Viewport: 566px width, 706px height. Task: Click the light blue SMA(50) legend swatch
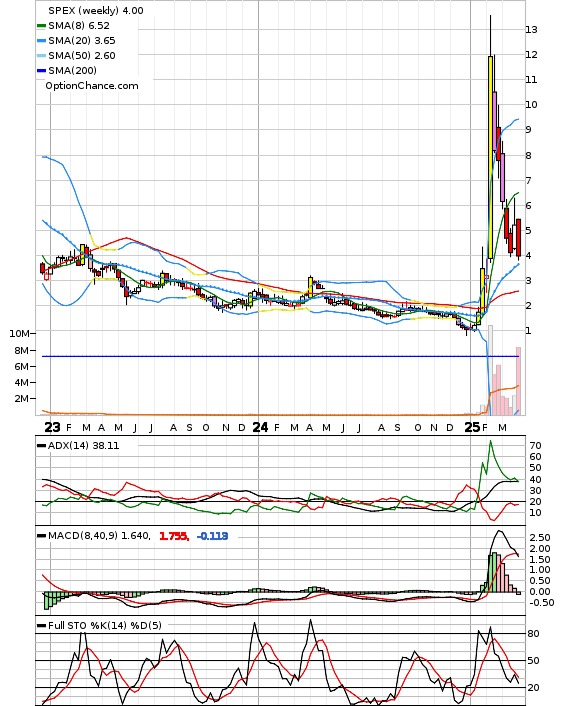click(x=41, y=56)
